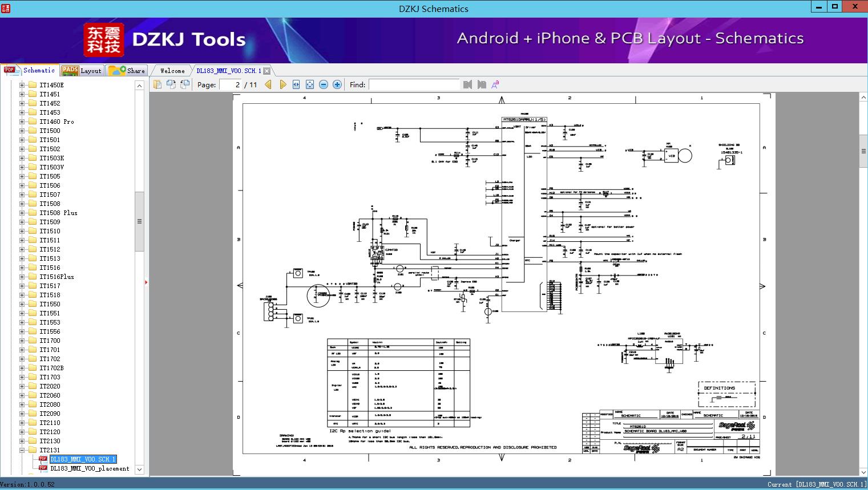Expand the IT1508 Plus folder node

(22, 213)
